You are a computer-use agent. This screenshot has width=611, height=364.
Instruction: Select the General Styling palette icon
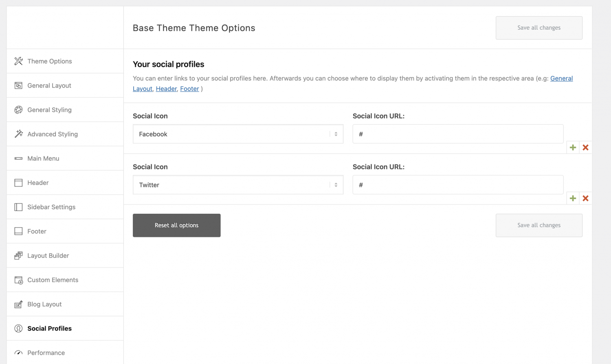18,110
